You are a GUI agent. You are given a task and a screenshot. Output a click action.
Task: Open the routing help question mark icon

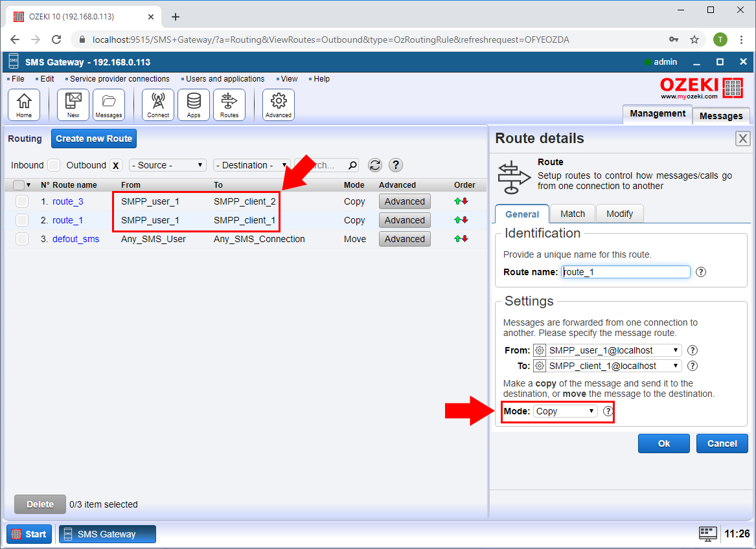[396, 165]
